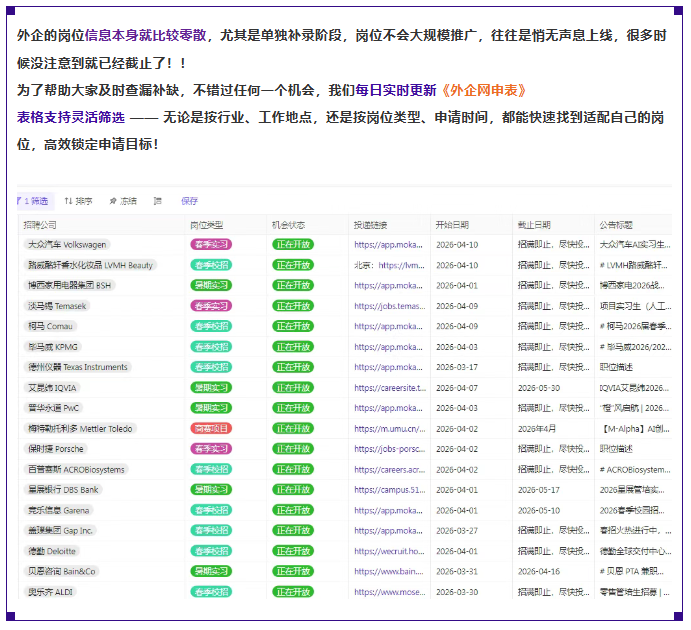Image resolution: width=691 pixels, height=630 pixels.
Task: Select the 招聘公司 column header
Action: click(x=42, y=225)
